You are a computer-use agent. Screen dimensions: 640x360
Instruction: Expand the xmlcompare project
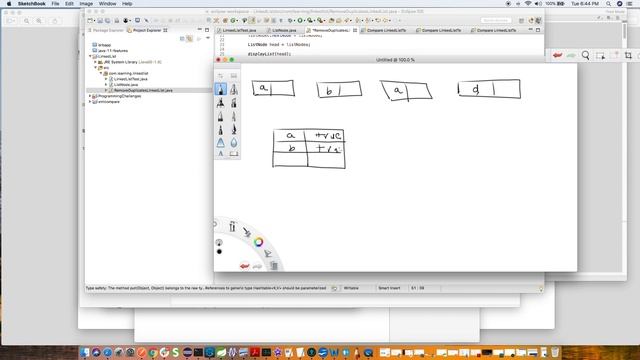[90, 102]
